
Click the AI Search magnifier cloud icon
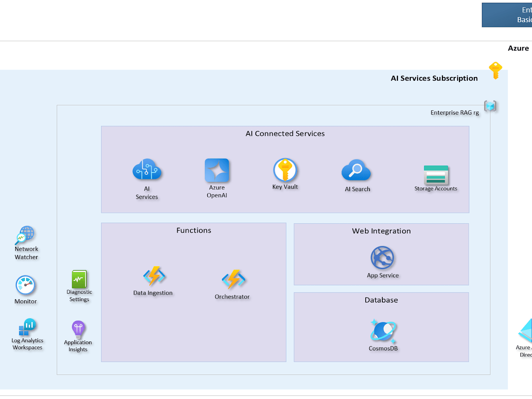point(356,171)
